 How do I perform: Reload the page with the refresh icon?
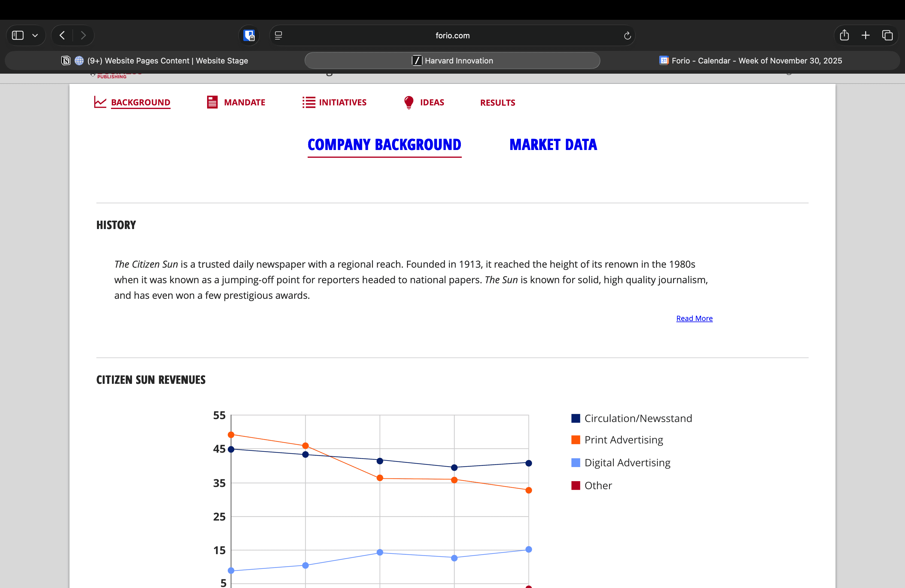point(627,35)
